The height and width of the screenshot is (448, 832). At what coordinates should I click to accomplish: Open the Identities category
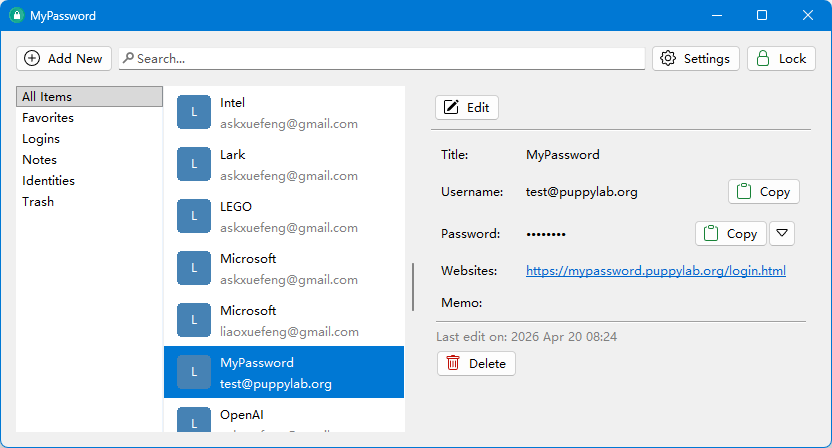(x=49, y=181)
